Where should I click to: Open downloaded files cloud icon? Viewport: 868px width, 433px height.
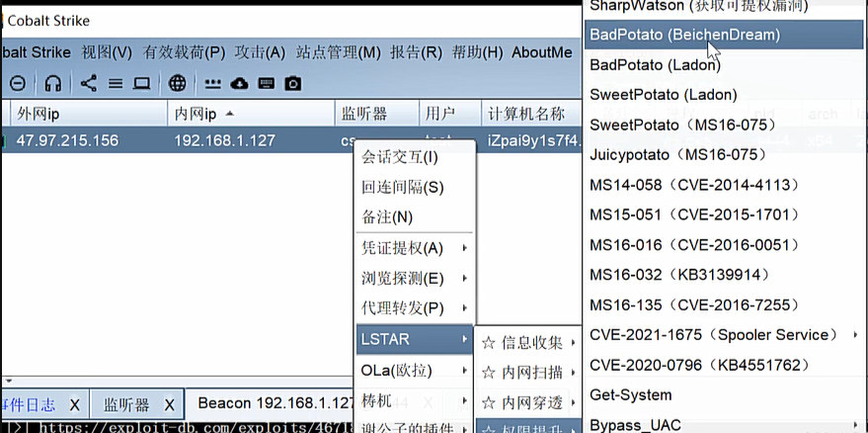click(239, 84)
